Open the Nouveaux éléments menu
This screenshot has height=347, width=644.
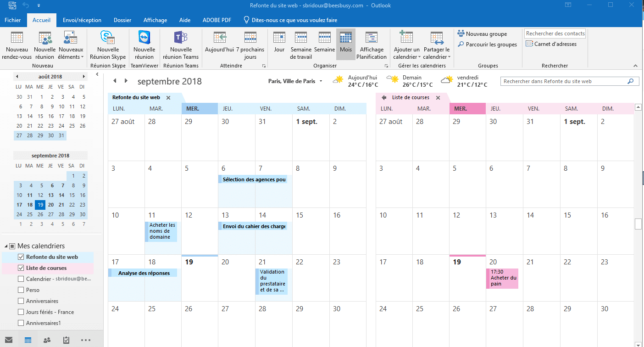(71, 45)
